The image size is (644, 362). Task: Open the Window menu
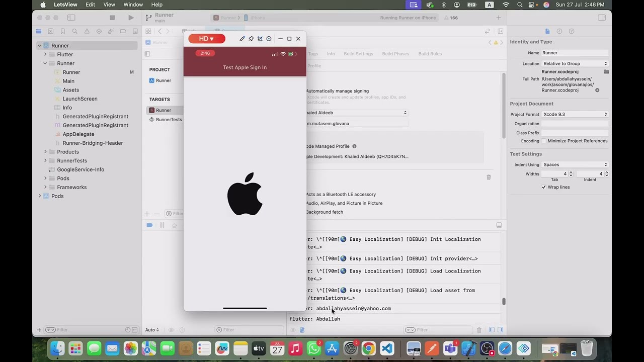(133, 5)
